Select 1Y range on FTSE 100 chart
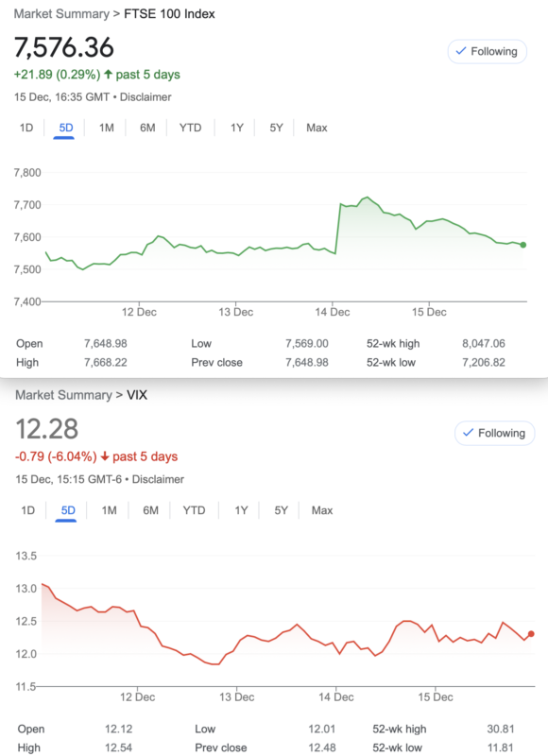Viewport: 548px width, 756px height. 236,128
